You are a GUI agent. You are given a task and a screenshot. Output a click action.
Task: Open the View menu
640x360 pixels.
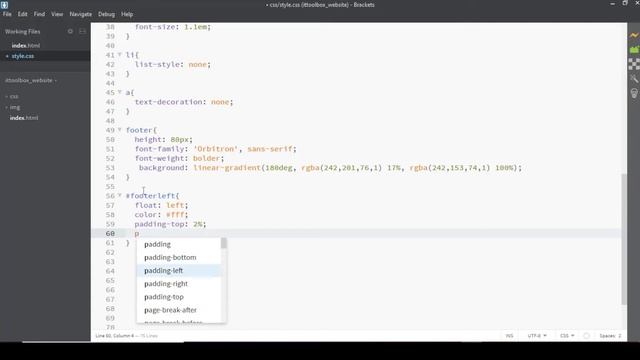click(57, 14)
